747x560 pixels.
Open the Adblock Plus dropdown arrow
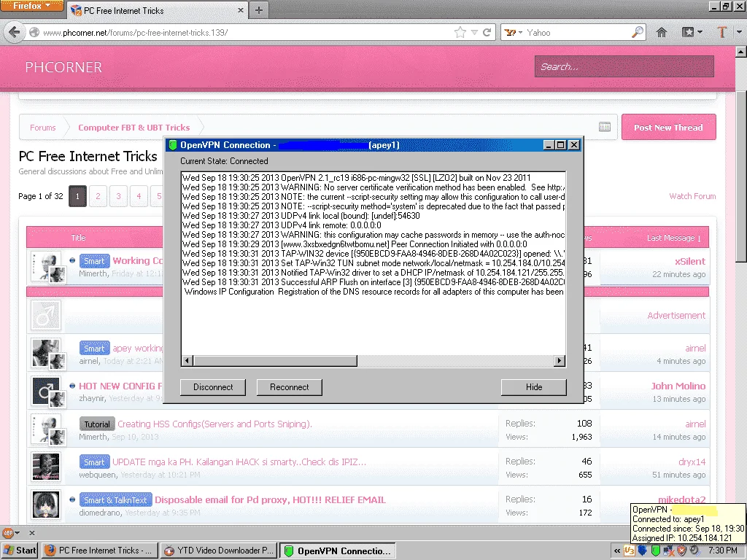point(18,533)
